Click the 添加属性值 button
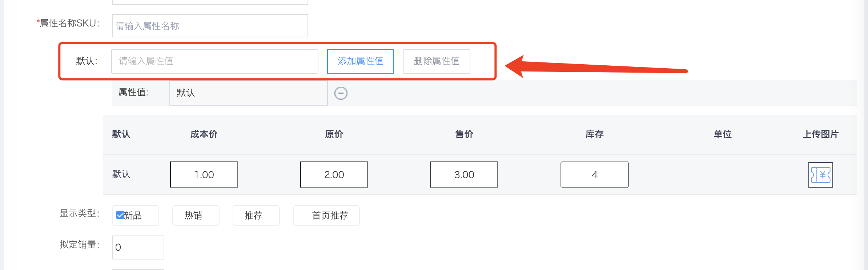Image resolution: width=868 pixels, height=270 pixels. pyautogui.click(x=361, y=61)
